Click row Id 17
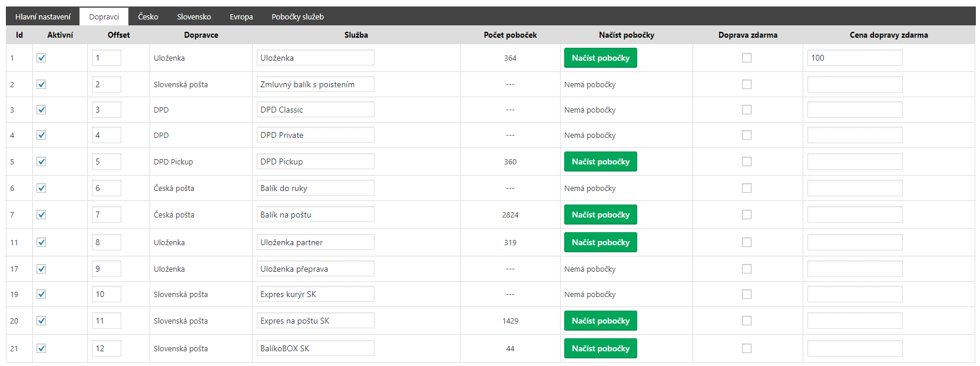 click(x=14, y=269)
